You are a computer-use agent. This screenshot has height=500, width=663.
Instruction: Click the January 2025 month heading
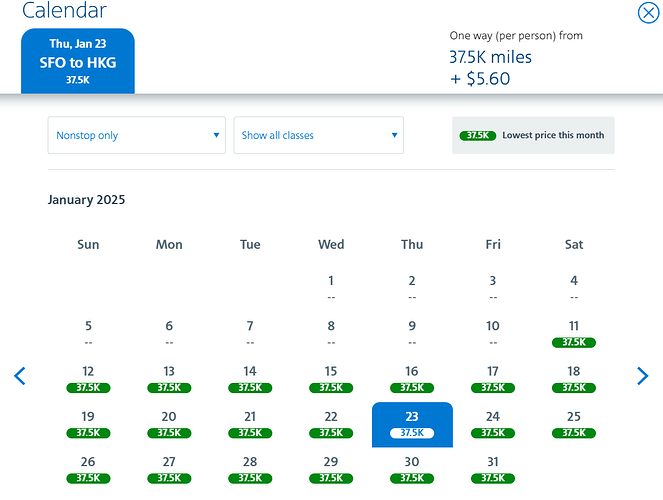coord(86,199)
